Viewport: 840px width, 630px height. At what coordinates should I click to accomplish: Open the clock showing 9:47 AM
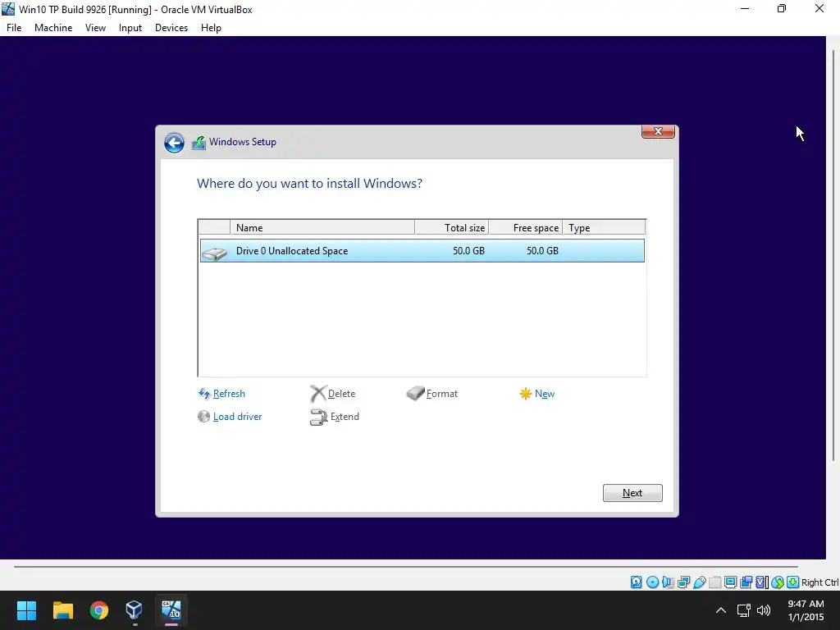click(806, 610)
